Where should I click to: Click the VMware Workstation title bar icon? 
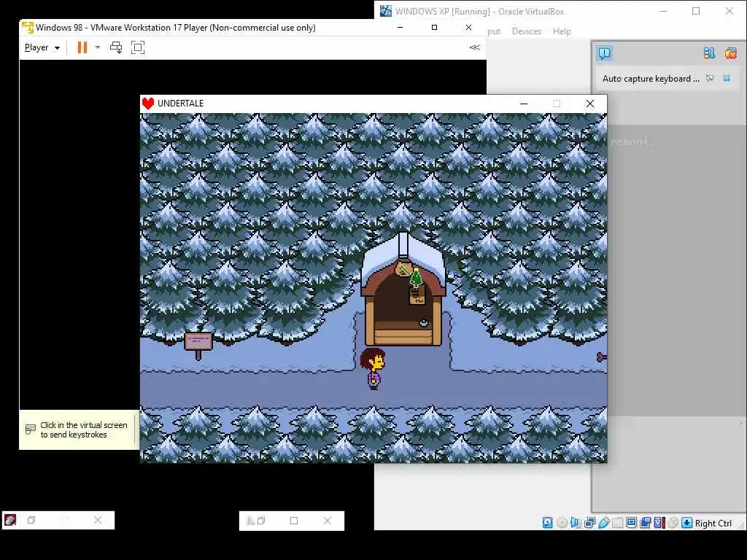(x=28, y=28)
